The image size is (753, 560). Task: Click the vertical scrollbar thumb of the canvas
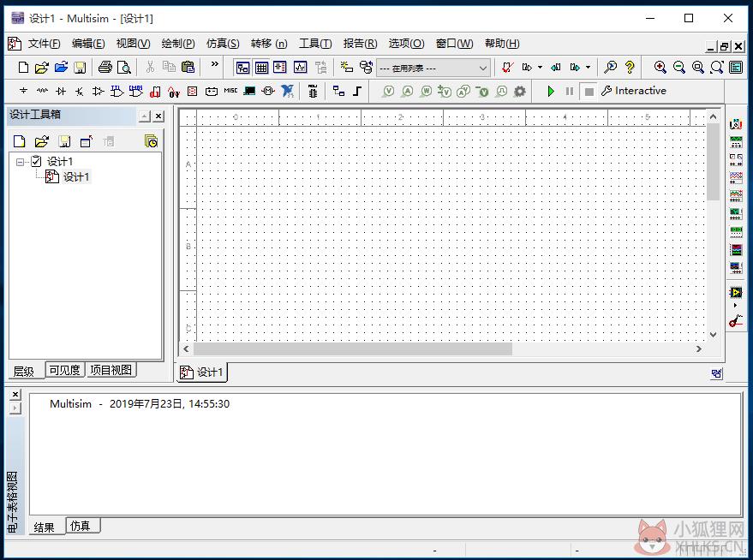(x=713, y=162)
